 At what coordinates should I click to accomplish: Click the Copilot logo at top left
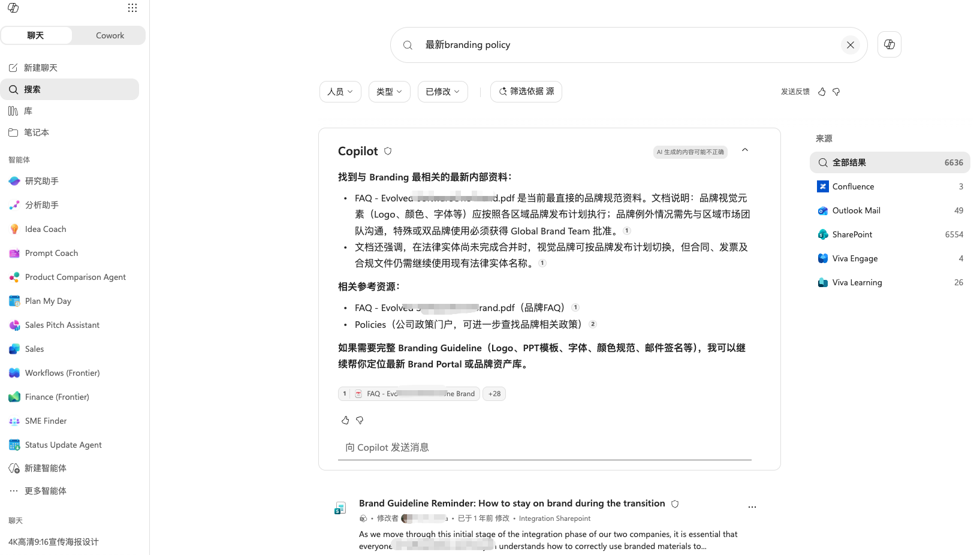[x=13, y=8]
